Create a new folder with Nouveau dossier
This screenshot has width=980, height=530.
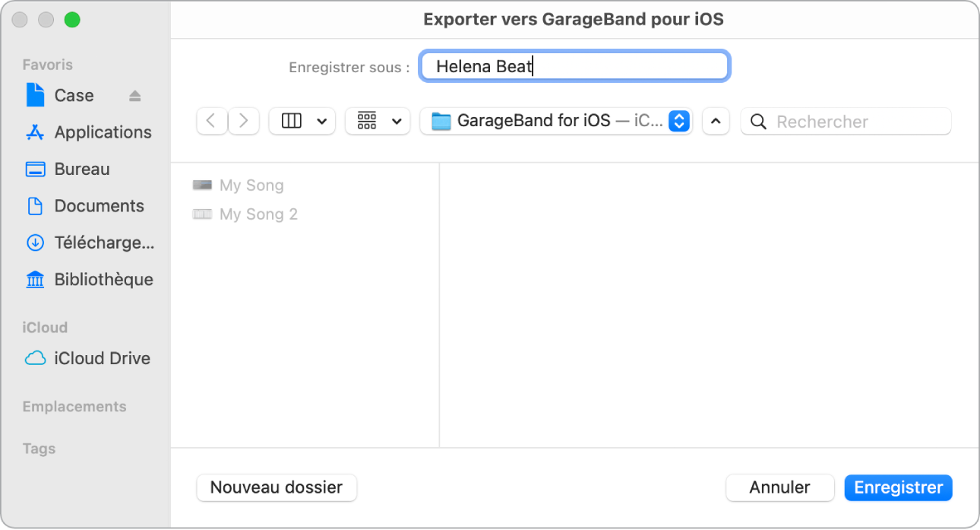coord(277,487)
